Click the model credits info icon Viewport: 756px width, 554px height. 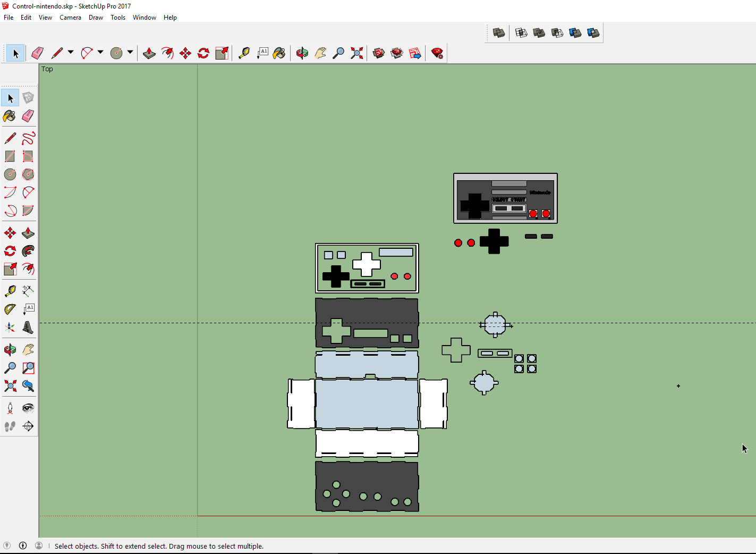point(23,545)
